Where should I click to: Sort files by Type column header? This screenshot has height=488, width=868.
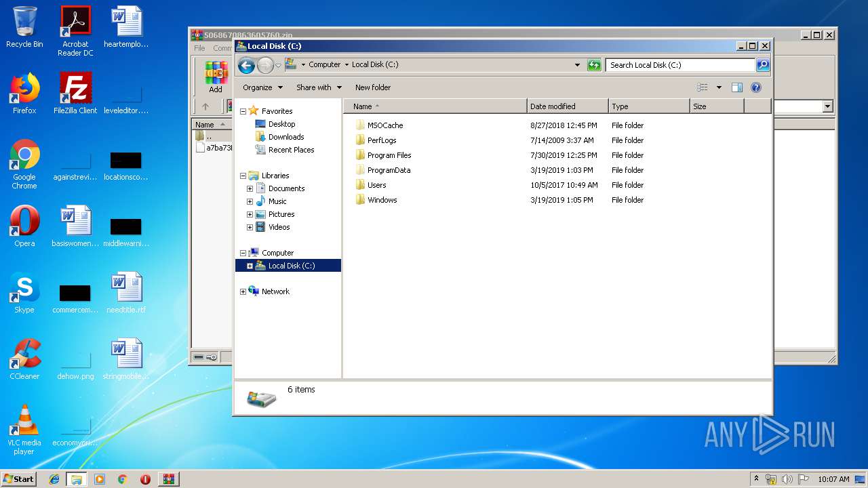(649, 106)
